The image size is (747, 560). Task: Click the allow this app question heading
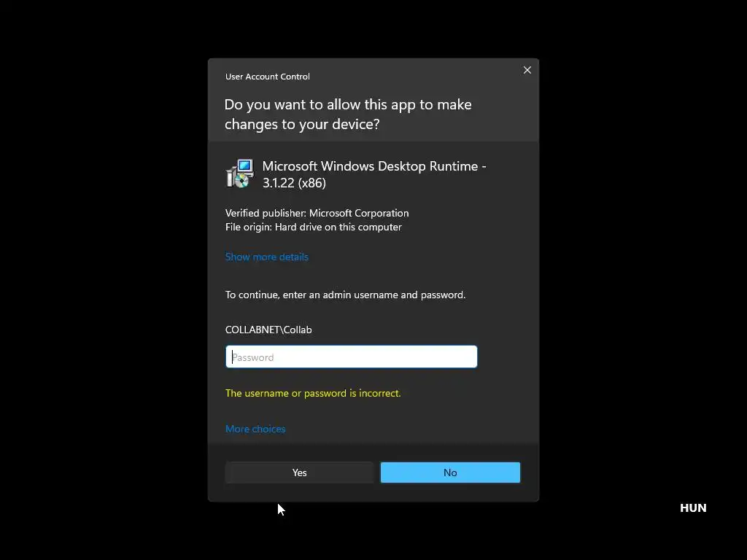tap(348, 114)
